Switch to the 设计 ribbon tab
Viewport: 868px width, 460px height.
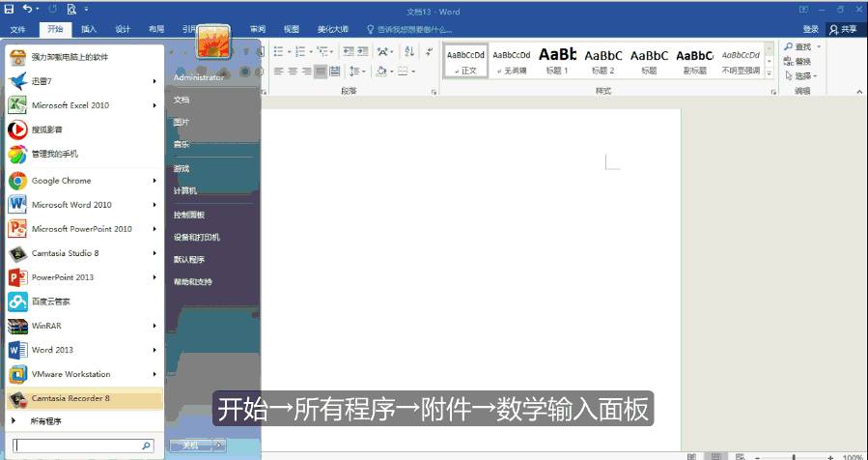point(123,29)
